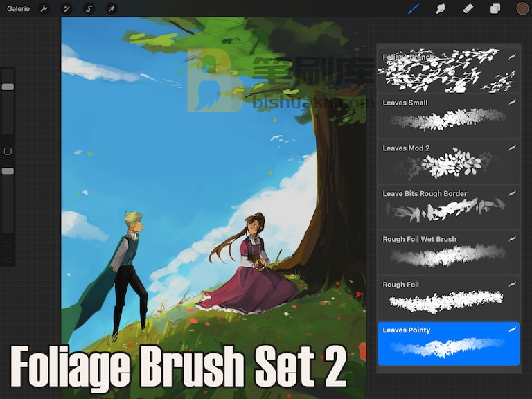Select the Rough Foil brush
The height and width of the screenshot is (399, 532).
pyautogui.click(x=449, y=298)
